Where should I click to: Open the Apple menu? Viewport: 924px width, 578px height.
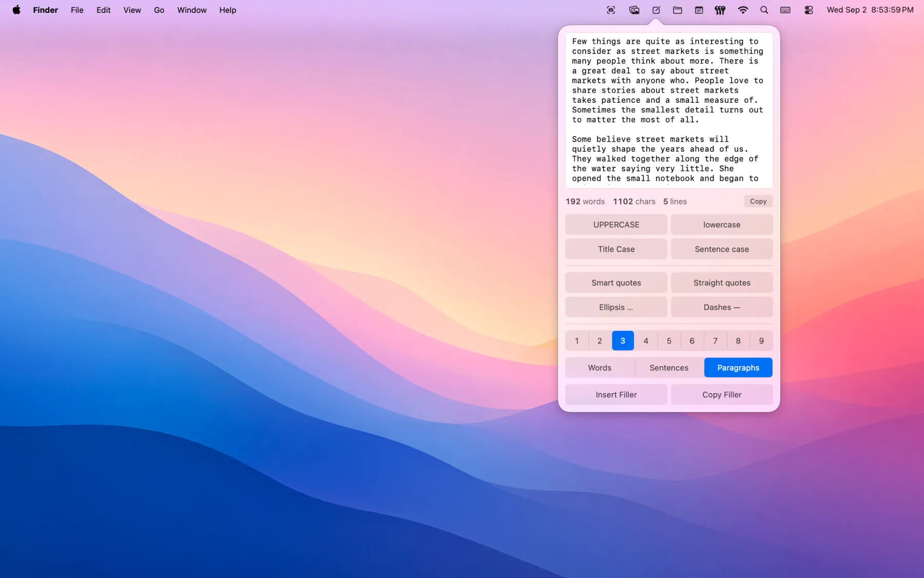pyautogui.click(x=16, y=10)
